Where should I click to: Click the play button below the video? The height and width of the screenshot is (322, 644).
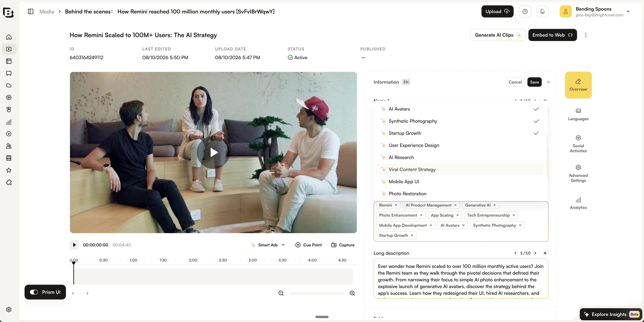[74, 245]
